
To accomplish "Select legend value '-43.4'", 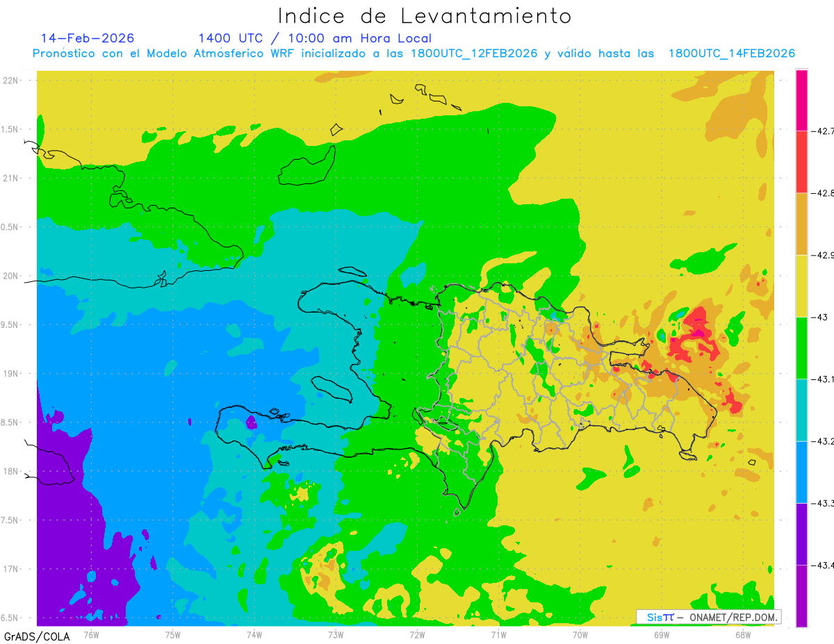I will click(822, 565).
